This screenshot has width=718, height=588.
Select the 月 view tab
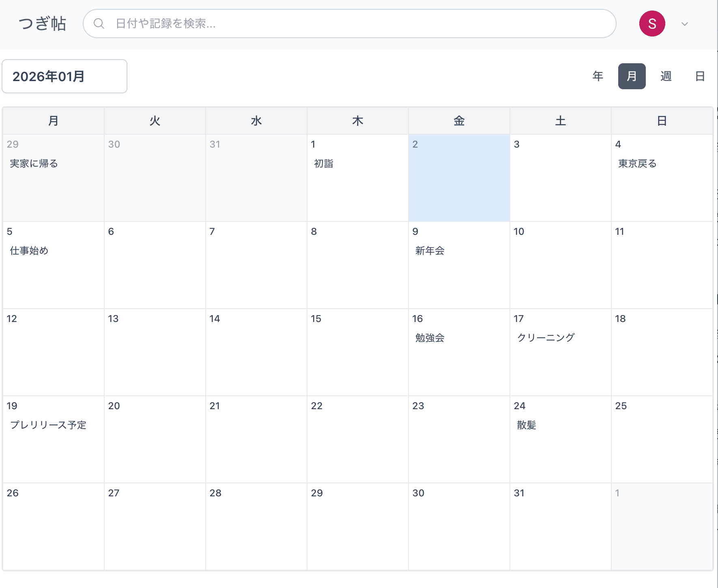pyautogui.click(x=632, y=76)
